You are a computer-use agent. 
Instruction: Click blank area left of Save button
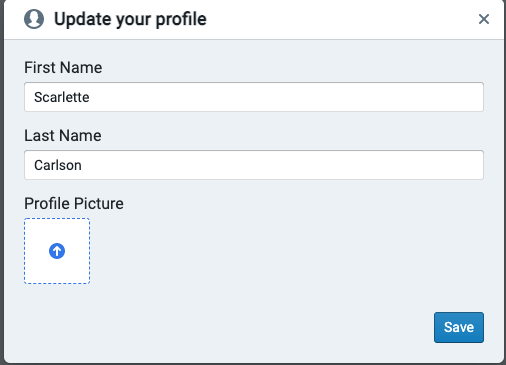coord(227,327)
